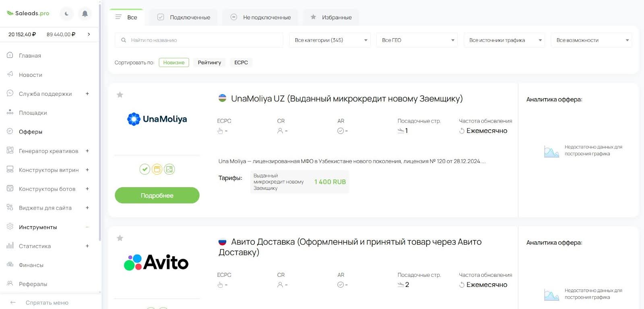This screenshot has width=644, height=309.
Task: Expand Статистика submenu
Action: [87, 246]
